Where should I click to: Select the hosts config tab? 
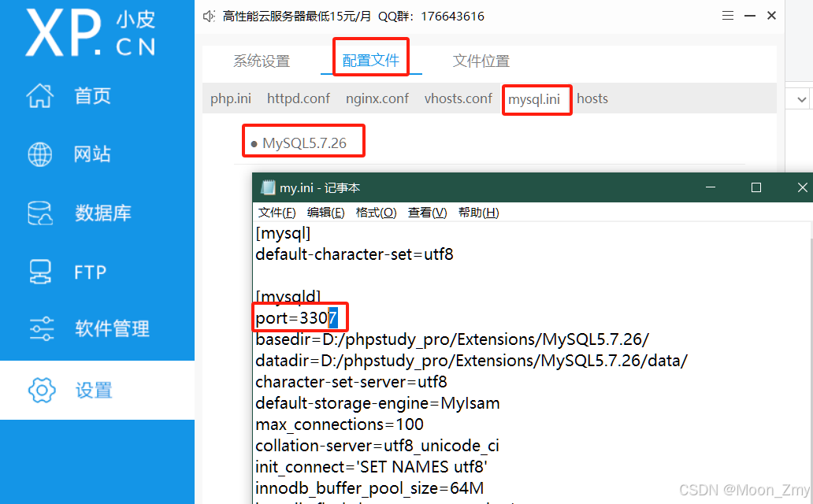click(592, 98)
